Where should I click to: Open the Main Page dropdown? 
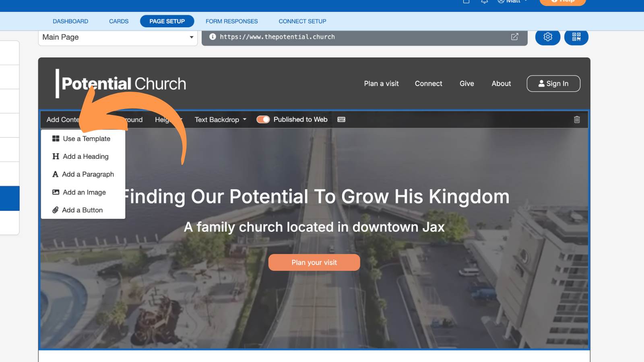click(118, 37)
